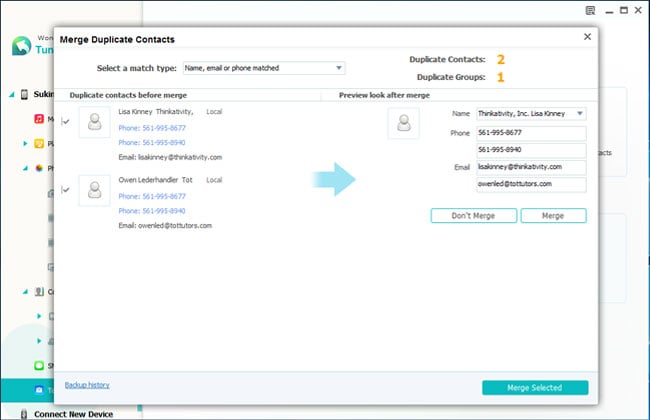This screenshot has width=650, height=420.
Task: Click Email: lisakinney@thinkativity.com in left list
Action: (170, 158)
